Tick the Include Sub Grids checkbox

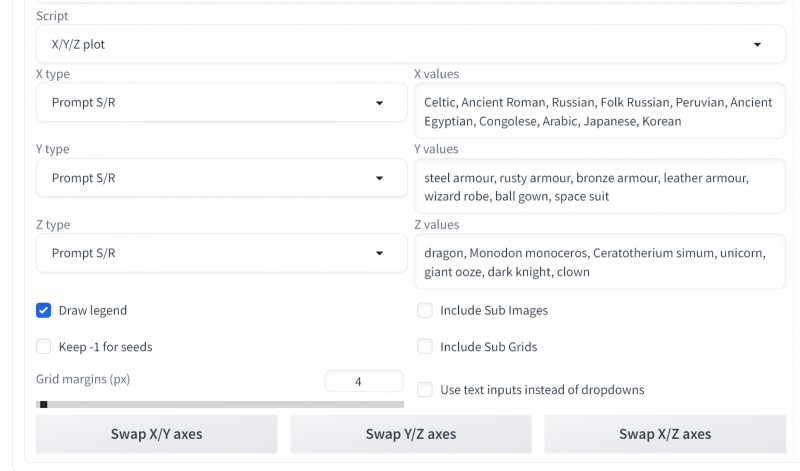click(x=424, y=347)
